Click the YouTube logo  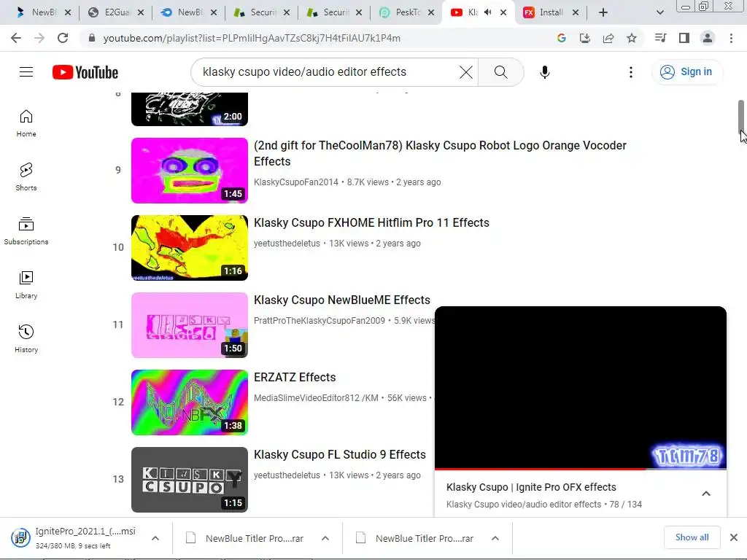point(85,72)
